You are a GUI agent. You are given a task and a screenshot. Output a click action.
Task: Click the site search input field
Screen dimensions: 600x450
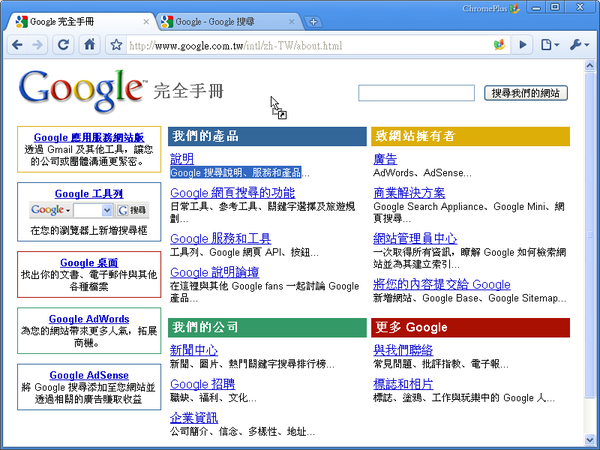416,93
